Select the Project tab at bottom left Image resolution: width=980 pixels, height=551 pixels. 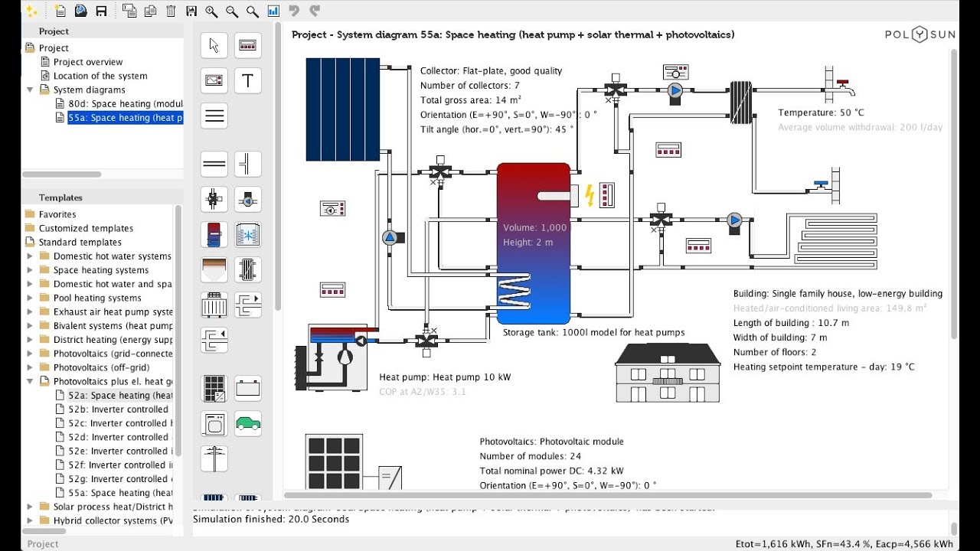pyautogui.click(x=43, y=544)
